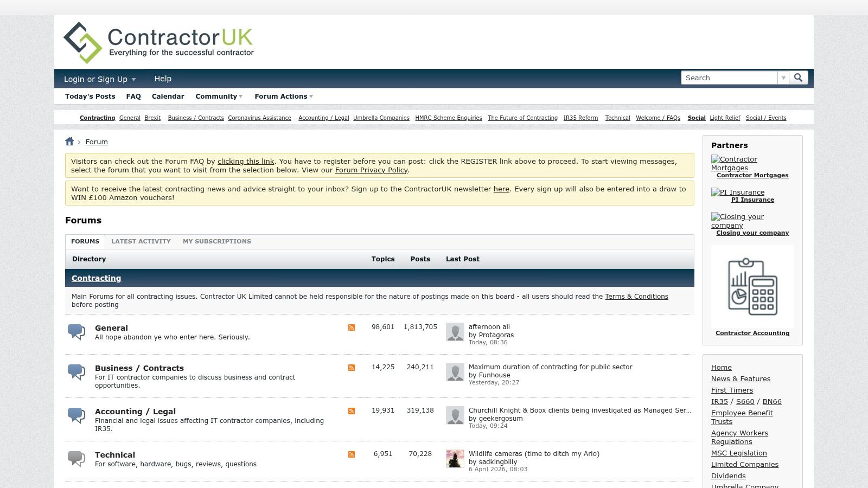Open the search options dropdown arrow
Image resolution: width=868 pixels, height=488 pixels.
click(x=783, y=78)
